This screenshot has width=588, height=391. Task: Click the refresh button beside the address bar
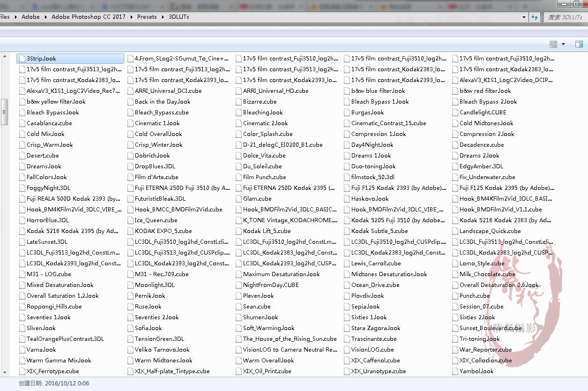(535, 17)
